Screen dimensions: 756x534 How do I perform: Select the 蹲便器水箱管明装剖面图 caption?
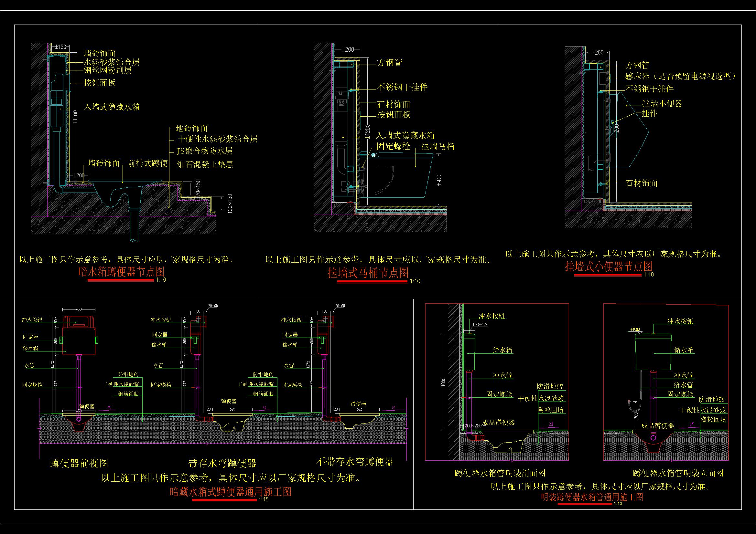pyautogui.click(x=500, y=473)
